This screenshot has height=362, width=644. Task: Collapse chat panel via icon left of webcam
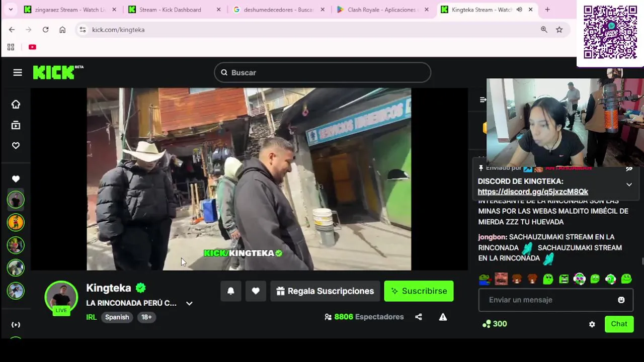click(x=483, y=100)
